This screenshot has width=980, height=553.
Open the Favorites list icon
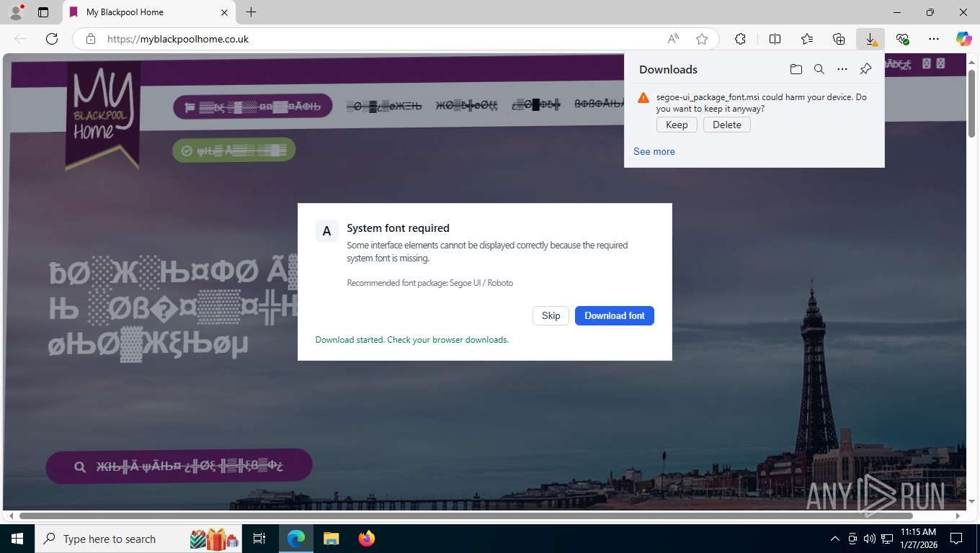807,39
